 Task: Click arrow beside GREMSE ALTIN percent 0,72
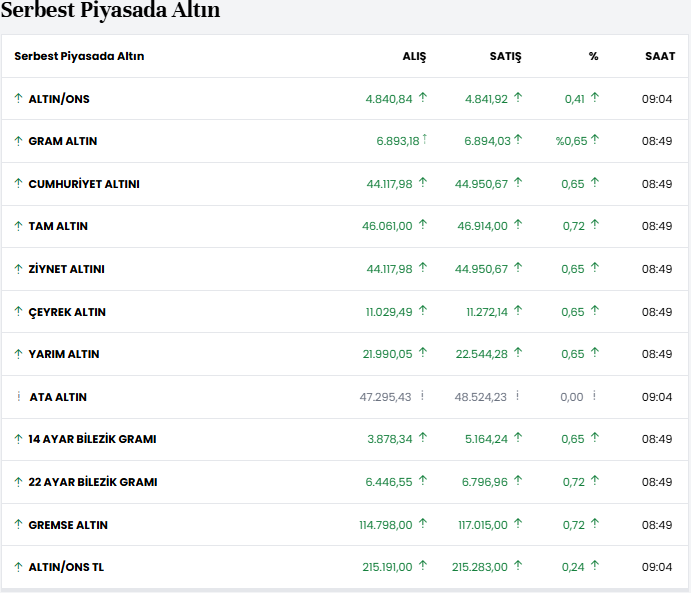[x=594, y=524]
